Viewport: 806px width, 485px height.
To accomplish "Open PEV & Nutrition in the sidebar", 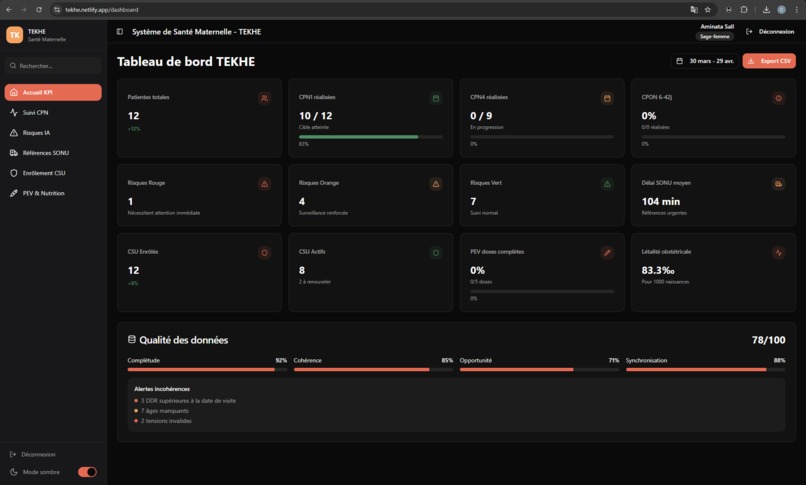I will pyautogui.click(x=53, y=193).
